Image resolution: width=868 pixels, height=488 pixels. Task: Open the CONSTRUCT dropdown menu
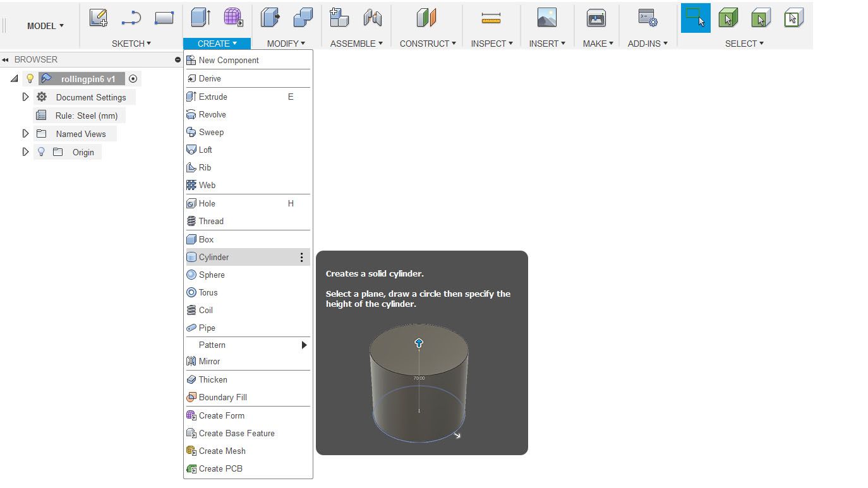point(428,44)
